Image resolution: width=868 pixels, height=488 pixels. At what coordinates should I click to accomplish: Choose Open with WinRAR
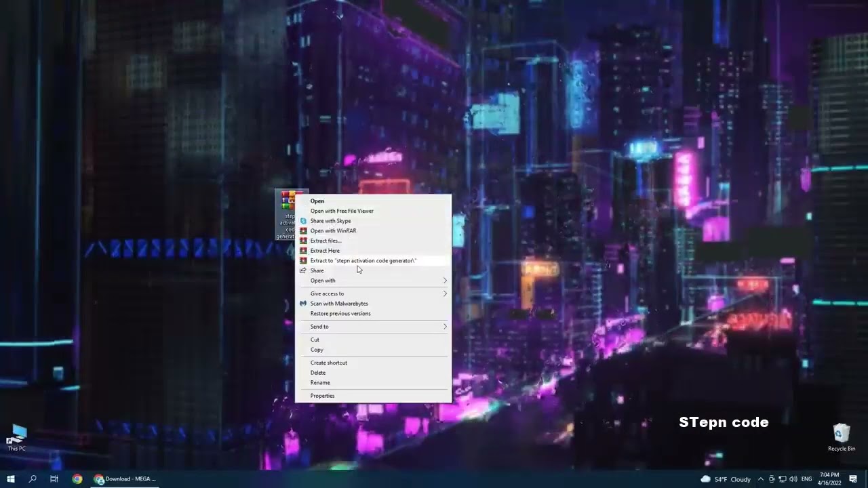(x=373, y=230)
